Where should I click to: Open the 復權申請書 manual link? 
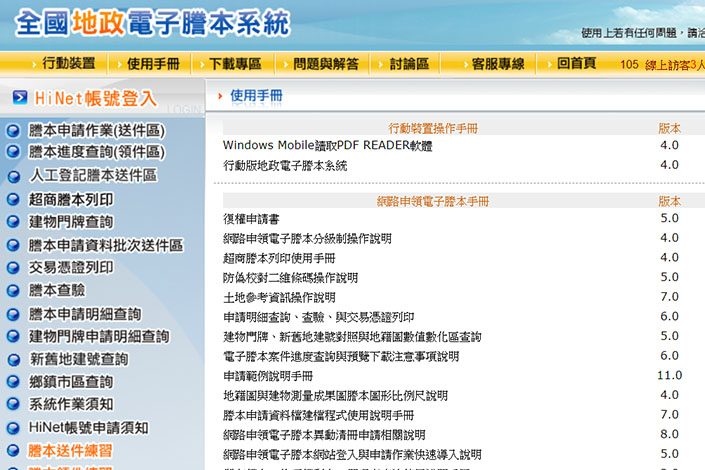pos(251,219)
